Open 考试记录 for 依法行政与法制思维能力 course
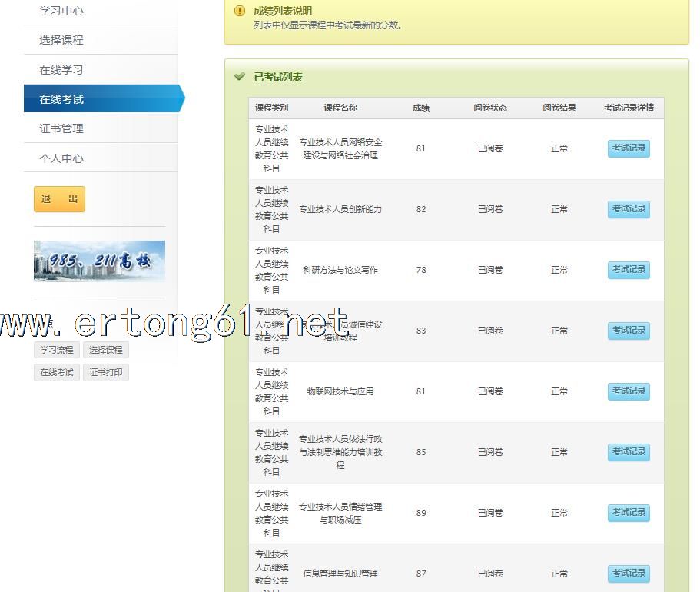 point(629,452)
